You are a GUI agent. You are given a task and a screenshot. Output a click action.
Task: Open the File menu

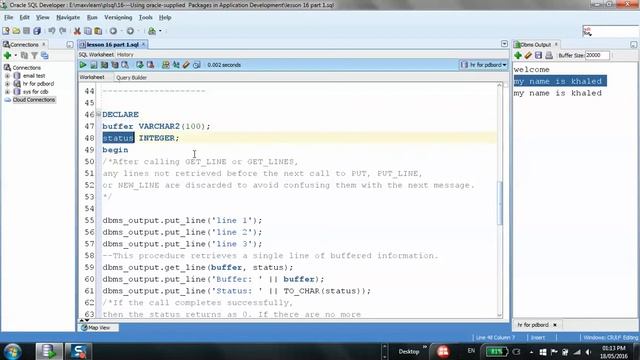pyautogui.click(x=9, y=18)
